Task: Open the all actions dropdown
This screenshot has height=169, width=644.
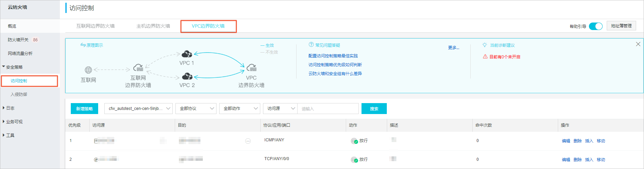Action: (239, 109)
